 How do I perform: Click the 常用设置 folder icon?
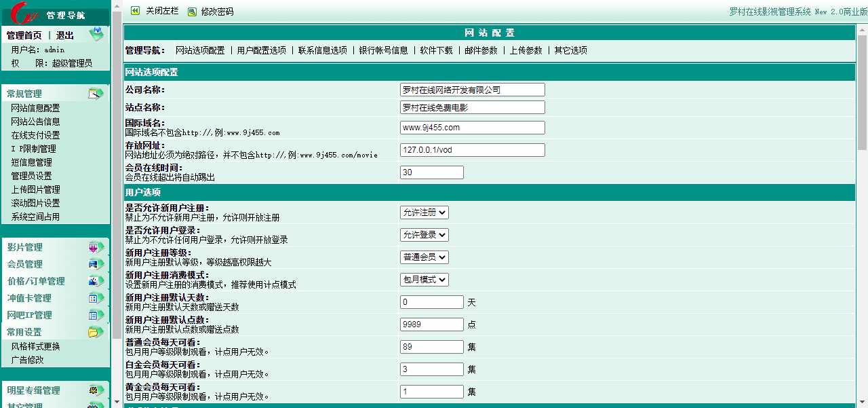coord(96,332)
